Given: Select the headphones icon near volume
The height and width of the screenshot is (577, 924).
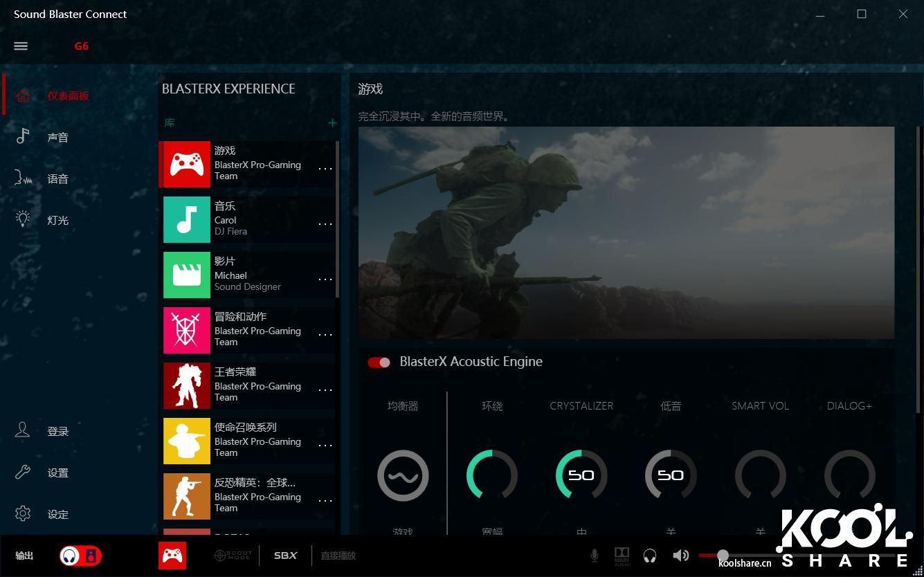Looking at the screenshot, I should pyautogui.click(x=649, y=556).
